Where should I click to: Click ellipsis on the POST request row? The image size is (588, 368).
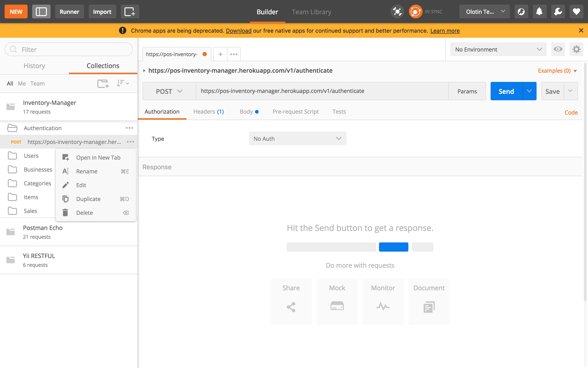130,142
